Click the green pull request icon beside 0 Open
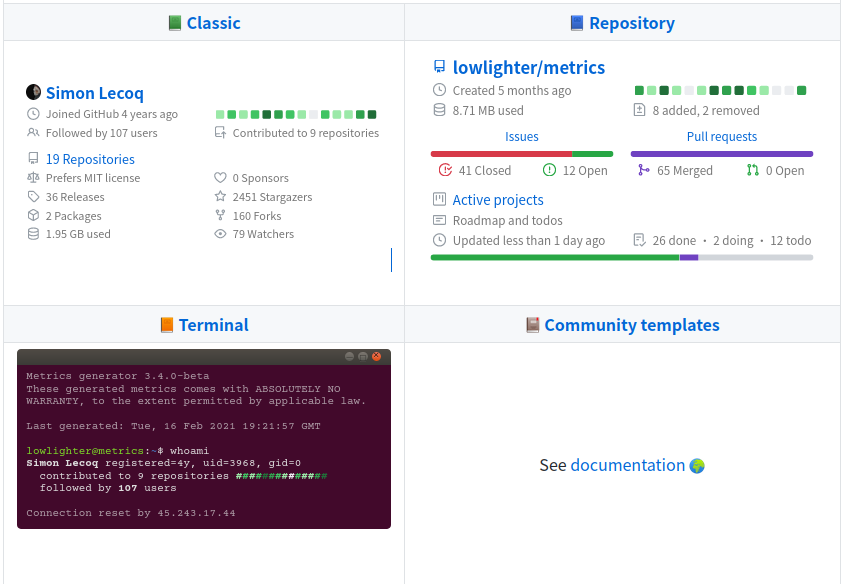 point(753,170)
